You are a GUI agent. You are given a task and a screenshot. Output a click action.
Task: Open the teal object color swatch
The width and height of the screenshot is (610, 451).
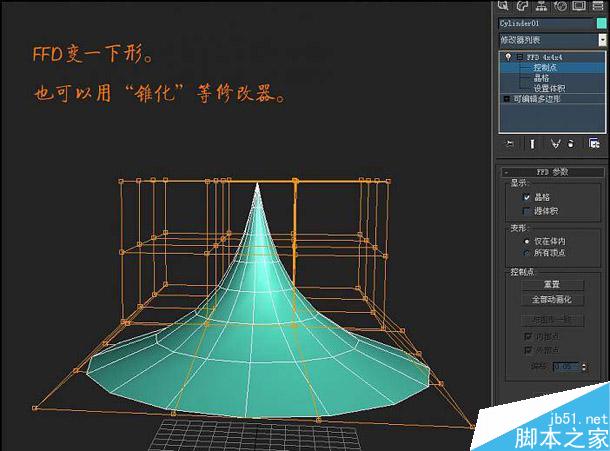pyautogui.click(x=601, y=23)
